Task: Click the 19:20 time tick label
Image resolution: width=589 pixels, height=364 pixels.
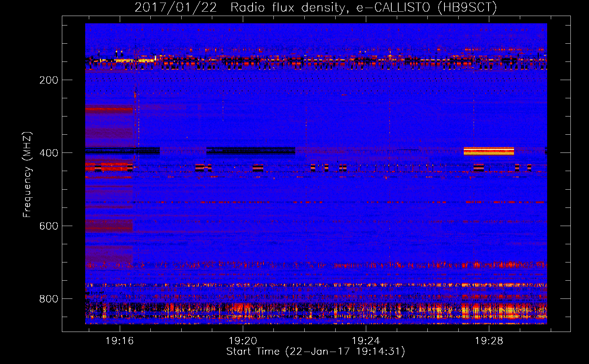Action: [243, 341]
